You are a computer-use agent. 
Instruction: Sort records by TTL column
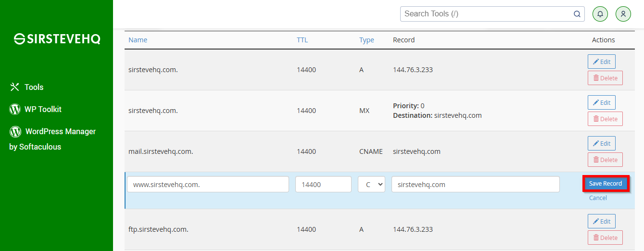point(302,40)
